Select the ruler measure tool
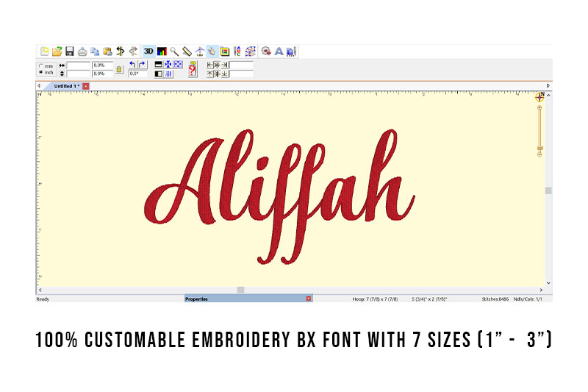The height and width of the screenshot is (392, 588). 187,51
